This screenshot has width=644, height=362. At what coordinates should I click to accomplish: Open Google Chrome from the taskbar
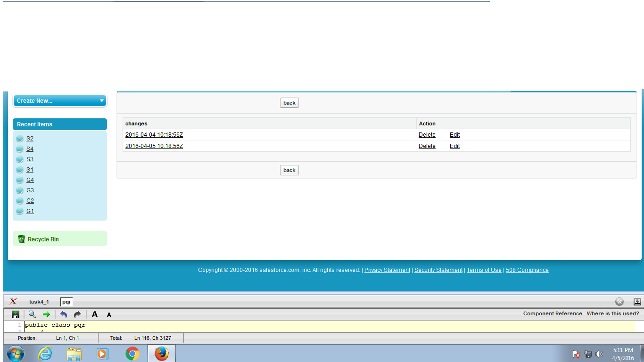pyautogui.click(x=132, y=354)
